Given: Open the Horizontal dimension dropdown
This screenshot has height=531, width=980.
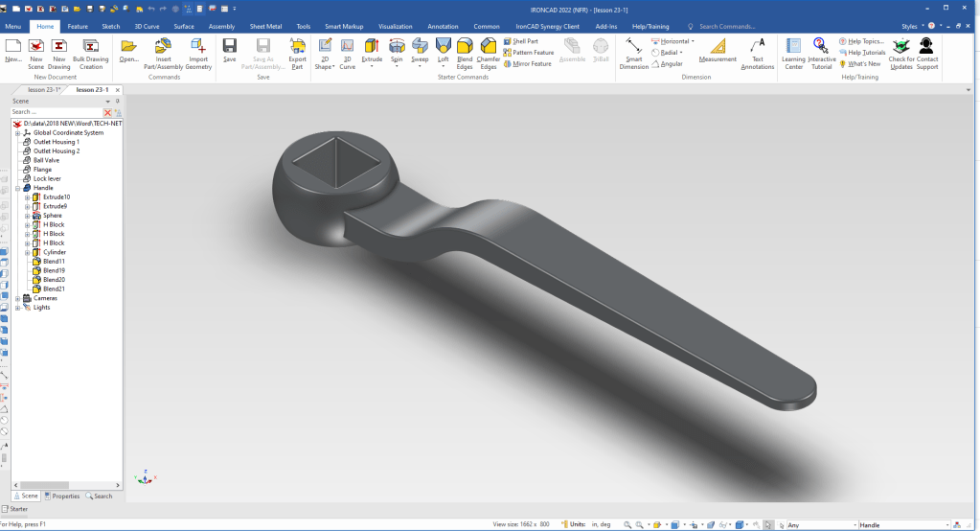Looking at the screenshot, I should [694, 41].
